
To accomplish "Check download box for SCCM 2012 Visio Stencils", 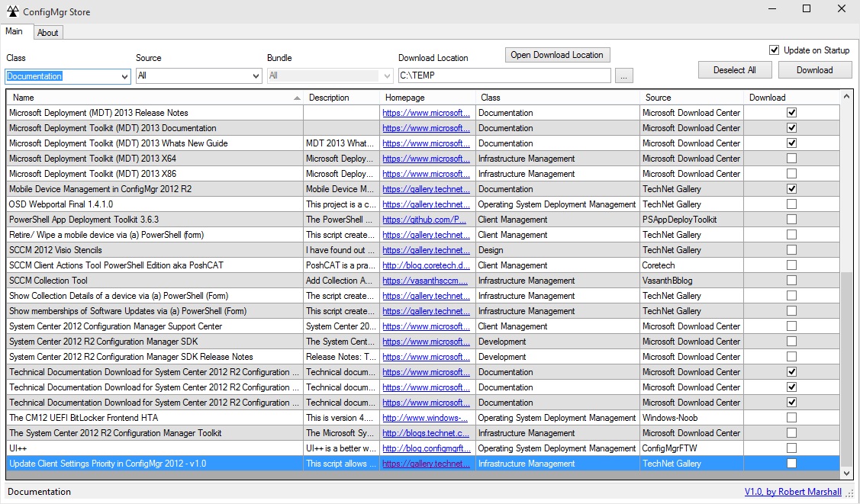I will pos(791,250).
